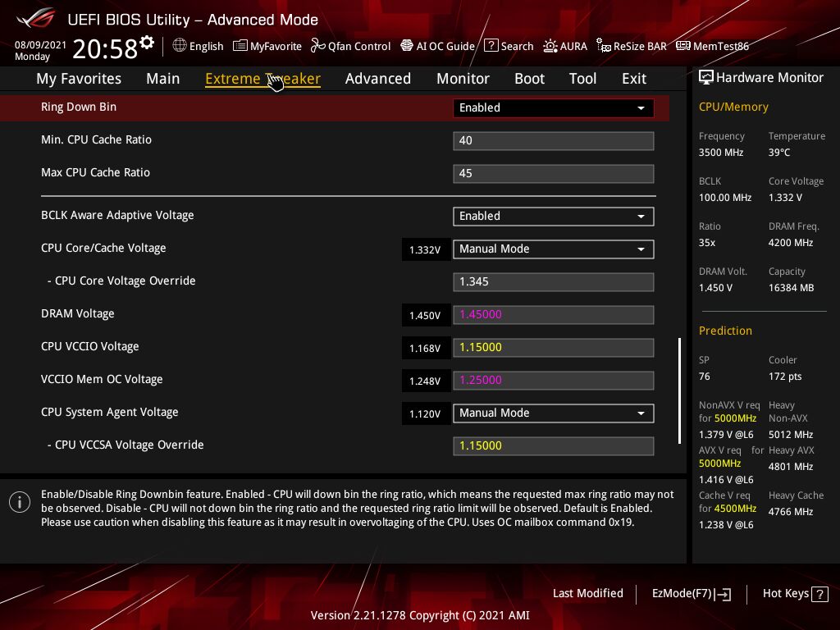
Task: Click the SP 76 value
Action: (705, 376)
